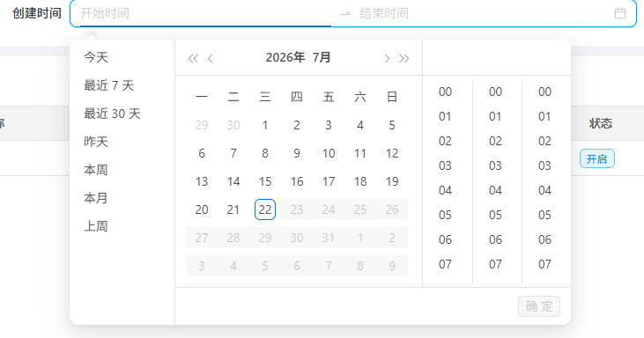Screen dimensions: 644x338
Task: Choose minute 03 in the middle time column
Action: (x=495, y=165)
